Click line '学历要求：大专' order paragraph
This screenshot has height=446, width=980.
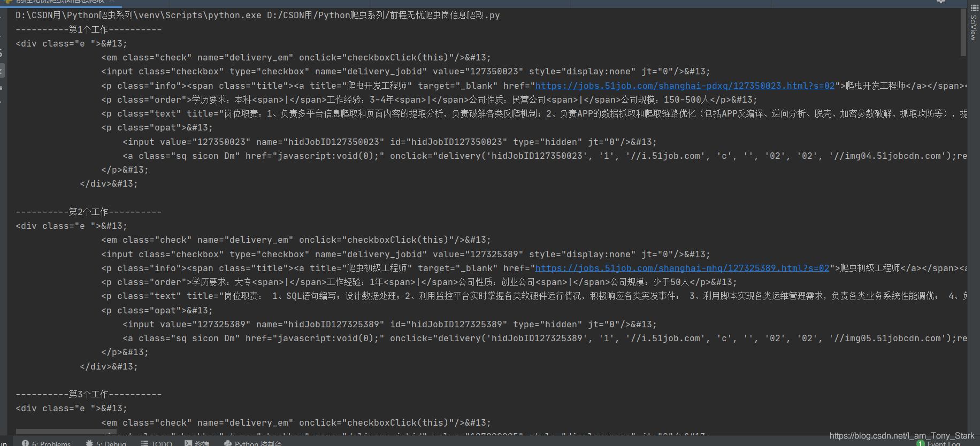point(419,282)
